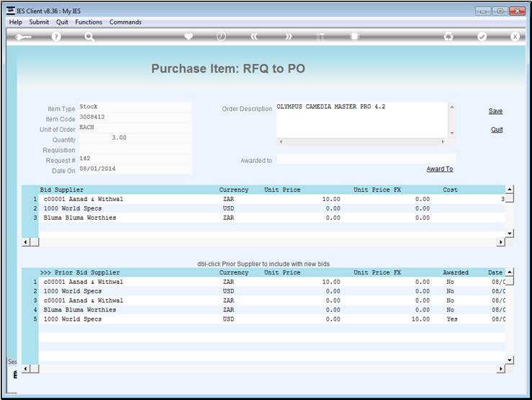
Task: Click Order Description scroll right arrow
Action: (x=443, y=141)
